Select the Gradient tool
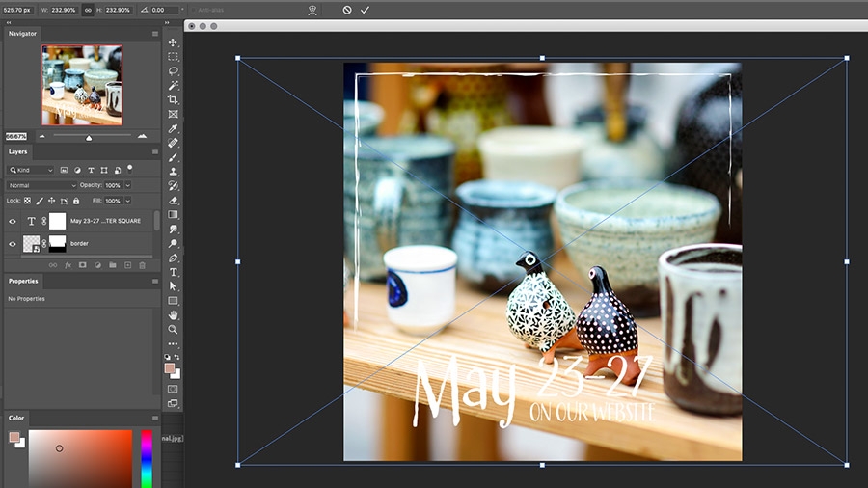This screenshot has height=488, width=868. (x=174, y=215)
